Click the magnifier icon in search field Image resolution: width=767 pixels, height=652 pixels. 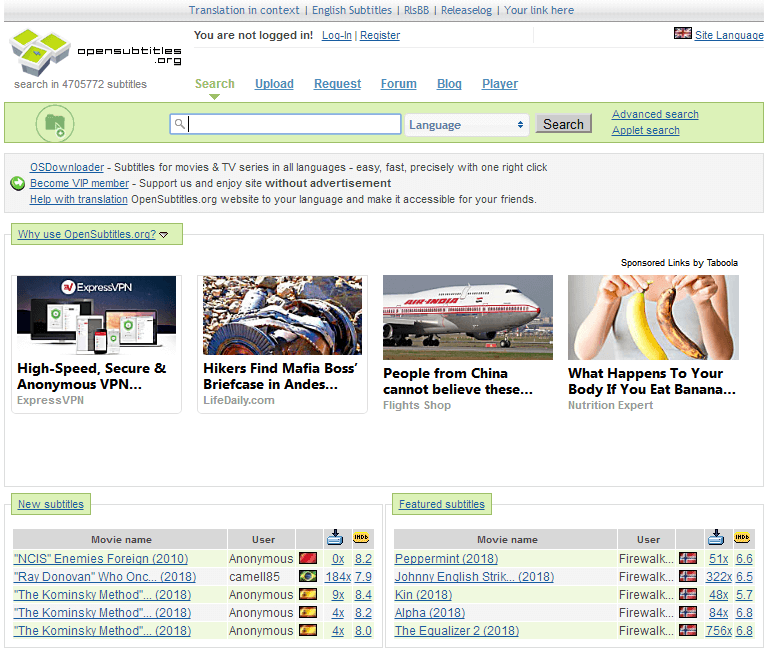pyautogui.click(x=179, y=124)
